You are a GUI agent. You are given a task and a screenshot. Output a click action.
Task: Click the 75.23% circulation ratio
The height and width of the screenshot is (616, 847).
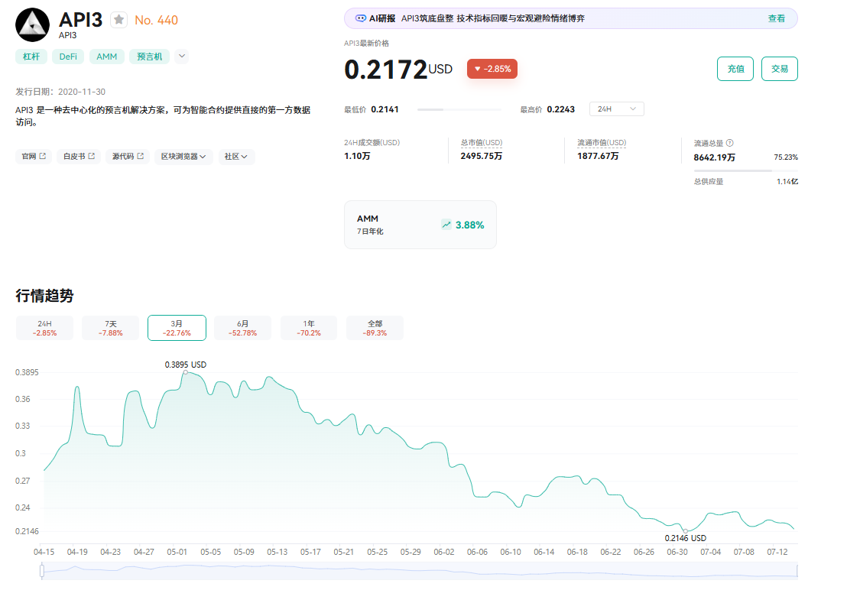pos(785,157)
